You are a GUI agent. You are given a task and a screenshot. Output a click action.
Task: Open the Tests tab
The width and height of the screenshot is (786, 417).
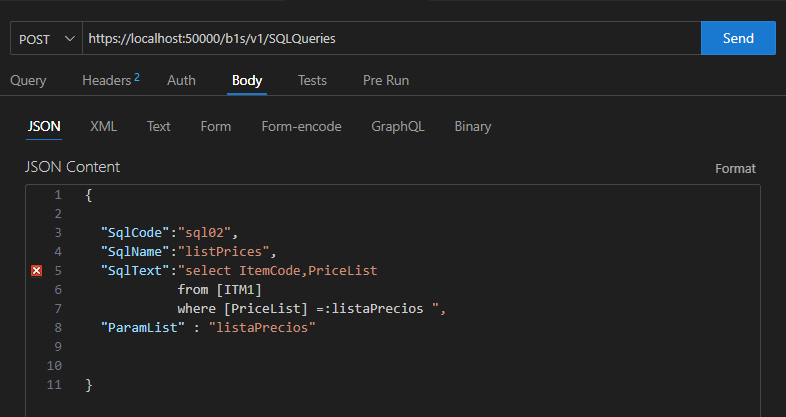tap(312, 80)
